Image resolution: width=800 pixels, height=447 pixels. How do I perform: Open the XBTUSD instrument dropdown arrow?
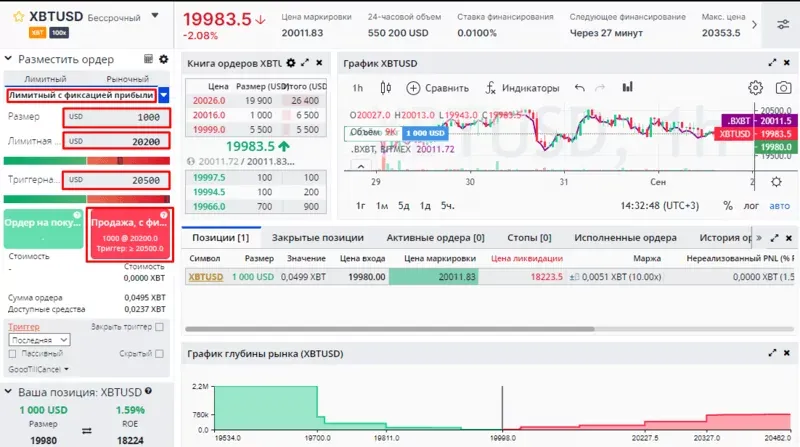coord(155,16)
